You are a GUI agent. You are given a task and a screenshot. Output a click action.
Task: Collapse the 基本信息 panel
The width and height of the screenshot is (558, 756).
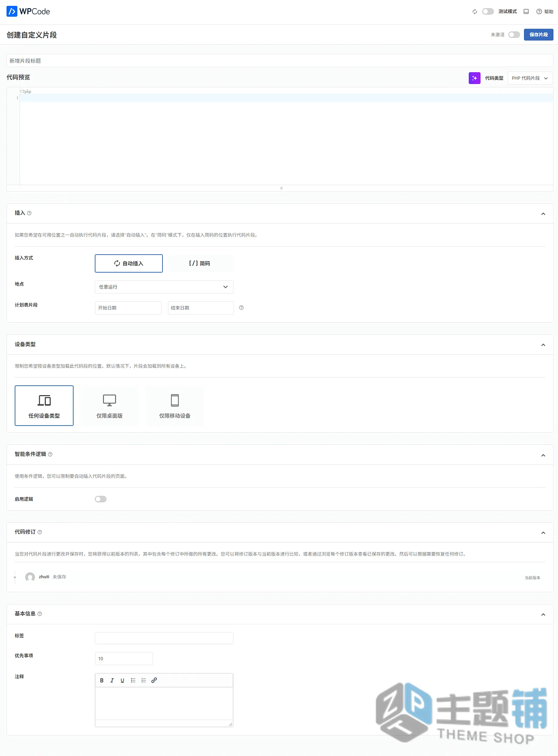543,614
